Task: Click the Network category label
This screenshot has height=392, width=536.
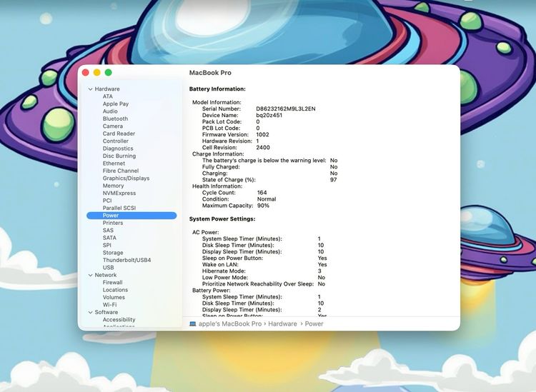Action: pos(106,275)
